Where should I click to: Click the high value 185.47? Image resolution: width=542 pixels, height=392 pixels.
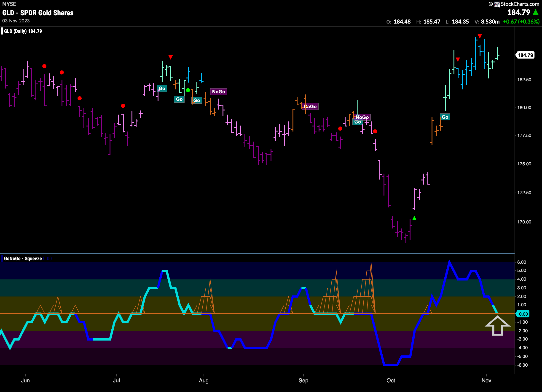[x=432, y=22]
